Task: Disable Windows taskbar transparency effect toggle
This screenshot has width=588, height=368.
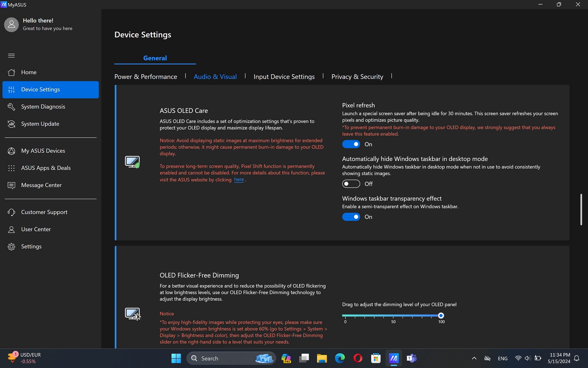Action: (x=351, y=217)
